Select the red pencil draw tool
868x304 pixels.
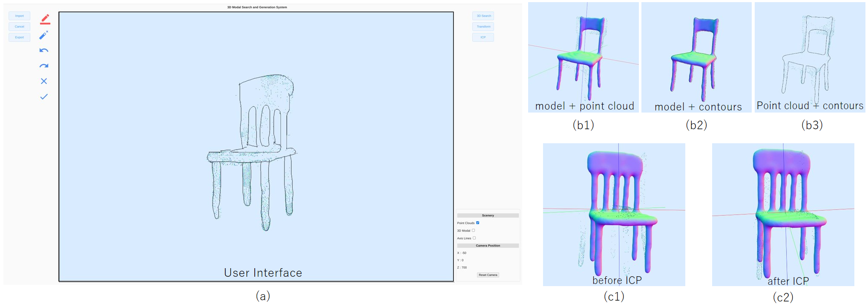[x=45, y=19]
